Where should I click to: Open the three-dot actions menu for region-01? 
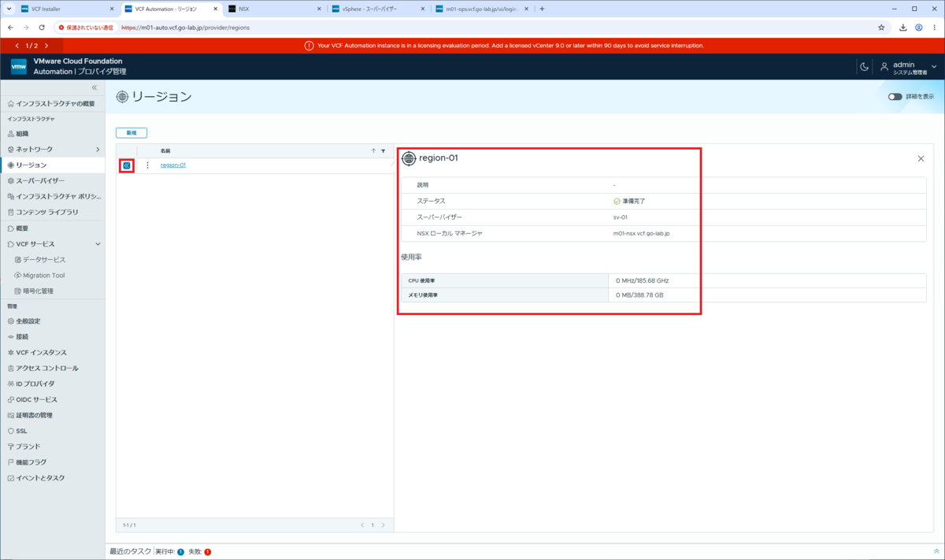[x=147, y=165]
